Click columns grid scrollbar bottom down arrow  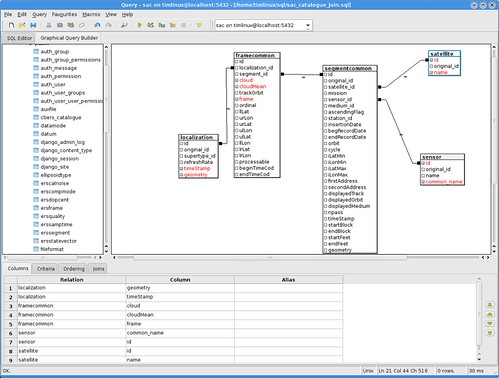(x=479, y=359)
